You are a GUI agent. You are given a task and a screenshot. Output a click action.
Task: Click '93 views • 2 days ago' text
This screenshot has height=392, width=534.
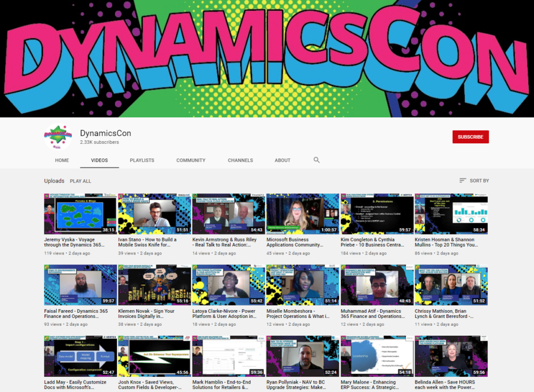tap(66, 324)
